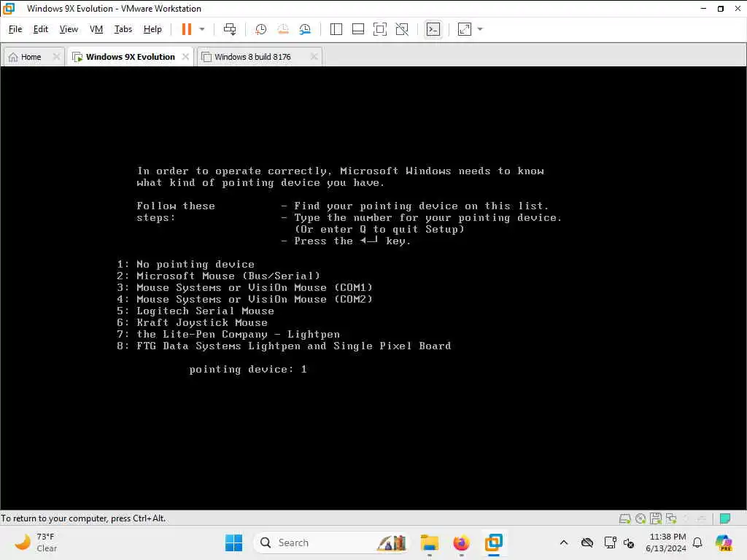Image resolution: width=747 pixels, height=560 pixels.
Task: Open the Help menu
Action: 152,29
